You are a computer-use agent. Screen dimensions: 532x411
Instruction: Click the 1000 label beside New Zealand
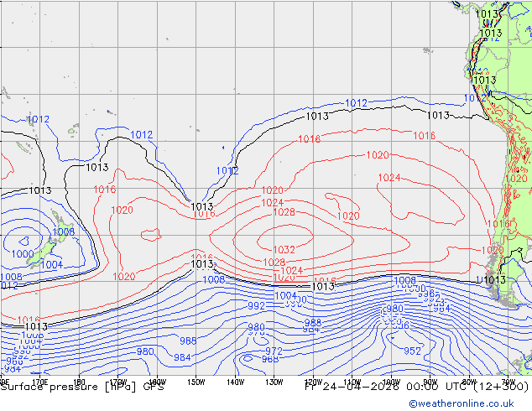(23, 254)
